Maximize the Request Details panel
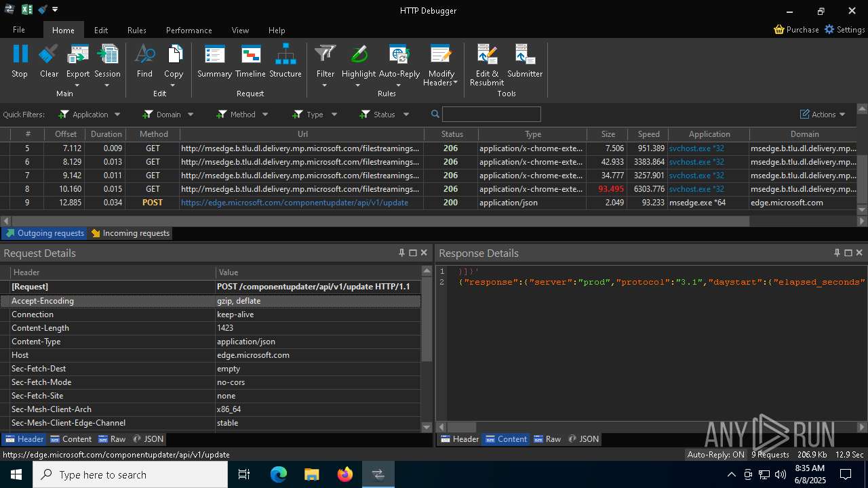 click(x=412, y=253)
